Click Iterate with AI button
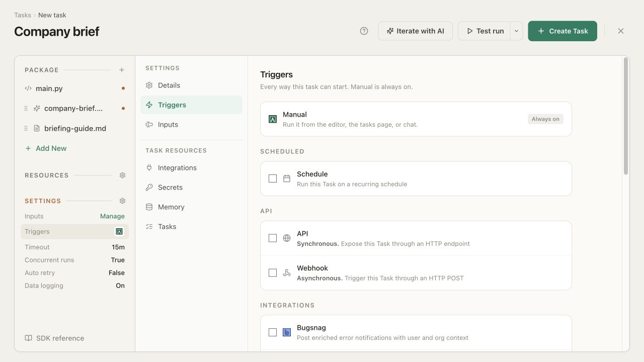644x362 pixels. point(416,31)
